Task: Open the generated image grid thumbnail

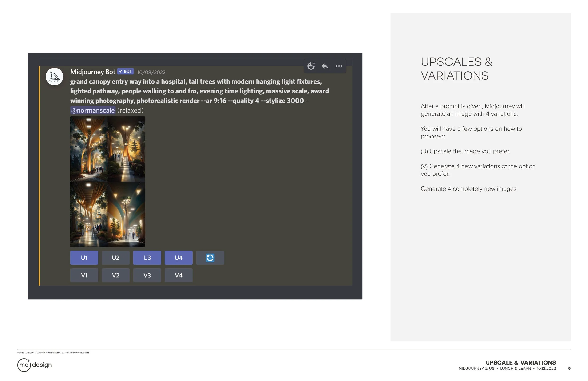Action: (107, 182)
